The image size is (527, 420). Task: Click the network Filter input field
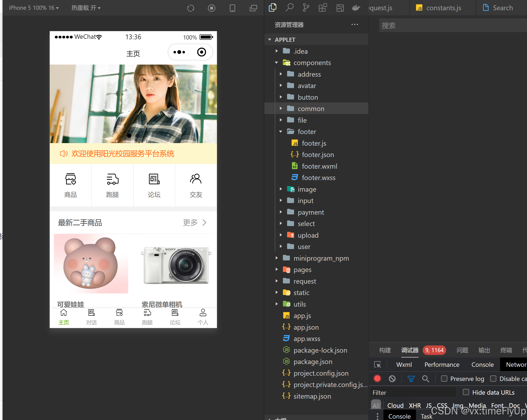click(413, 393)
